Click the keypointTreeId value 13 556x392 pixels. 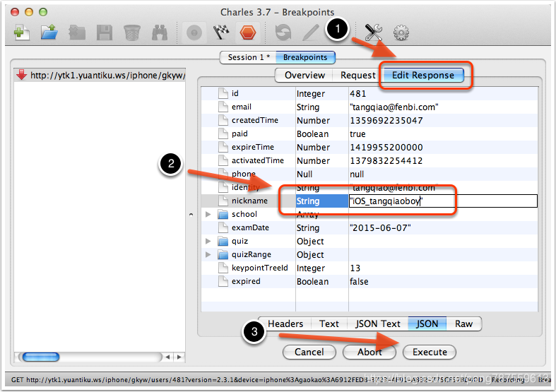[355, 268]
